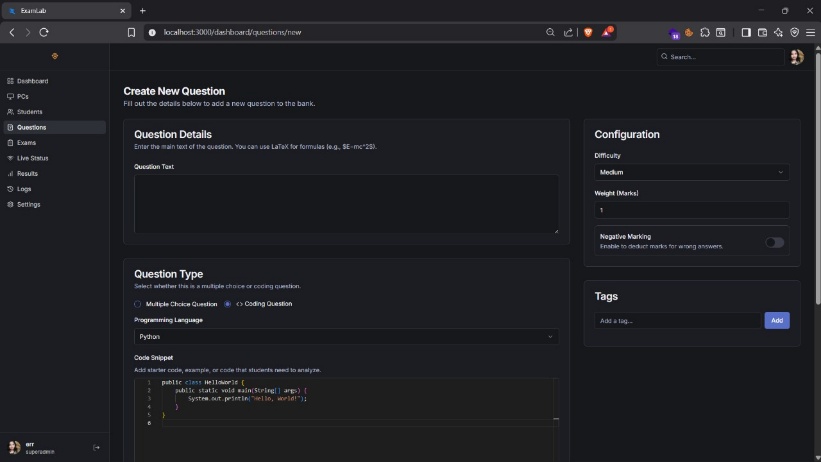Select the Coding Question radio button
This screenshot has height=462, width=821.
tap(228, 304)
